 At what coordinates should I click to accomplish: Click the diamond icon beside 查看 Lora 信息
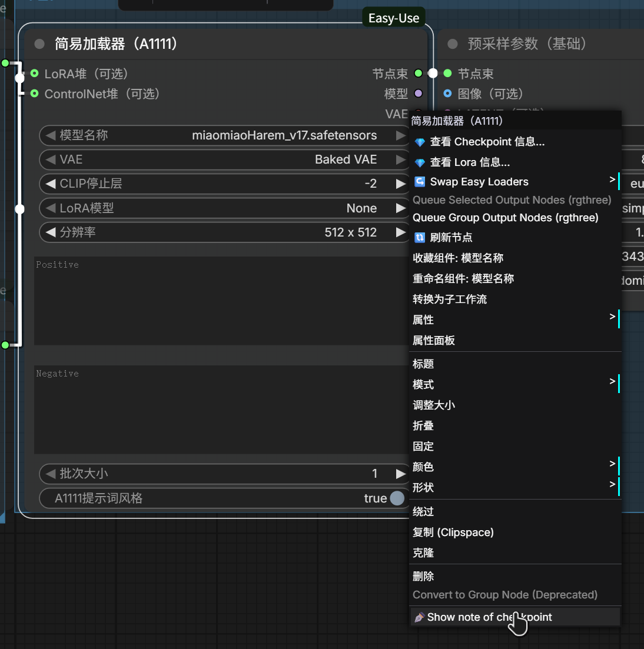pos(420,162)
